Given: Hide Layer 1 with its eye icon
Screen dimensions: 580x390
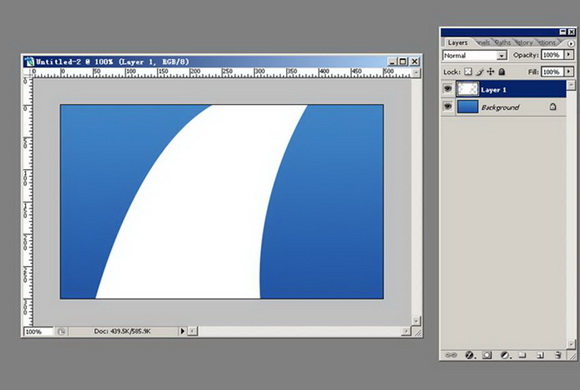Looking at the screenshot, I should pos(448,89).
